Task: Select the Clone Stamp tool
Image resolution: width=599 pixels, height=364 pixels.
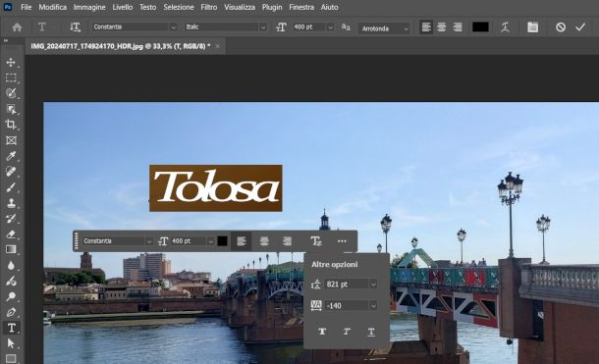Action: [x=11, y=203]
